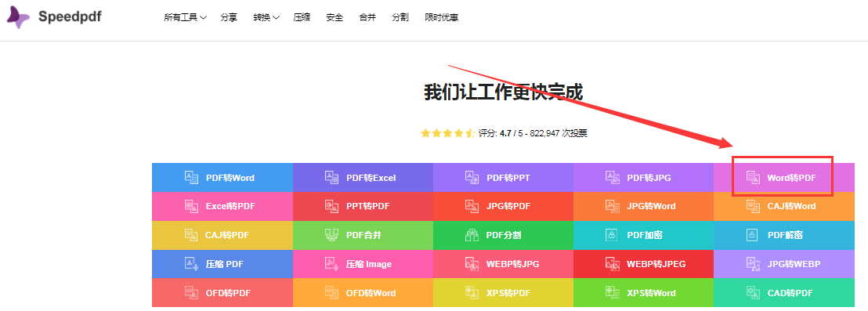Open the JPG转Word text link

tap(651, 206)
